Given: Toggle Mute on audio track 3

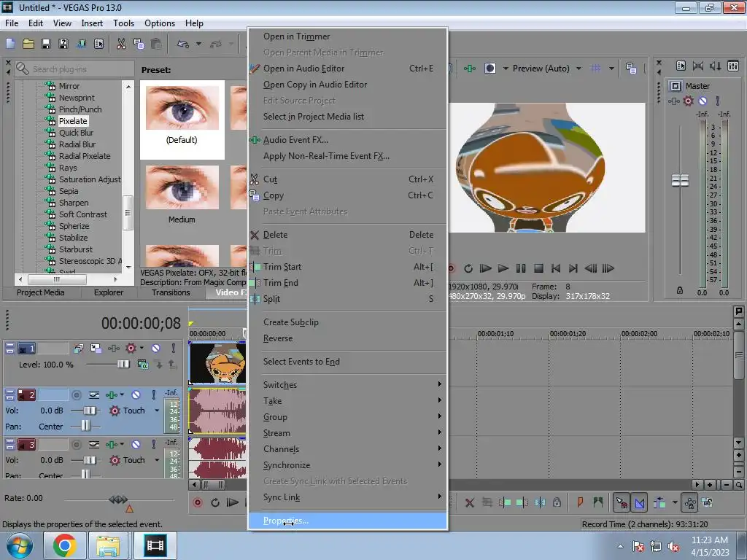Looking at the screenshot, I should point(136,444).
